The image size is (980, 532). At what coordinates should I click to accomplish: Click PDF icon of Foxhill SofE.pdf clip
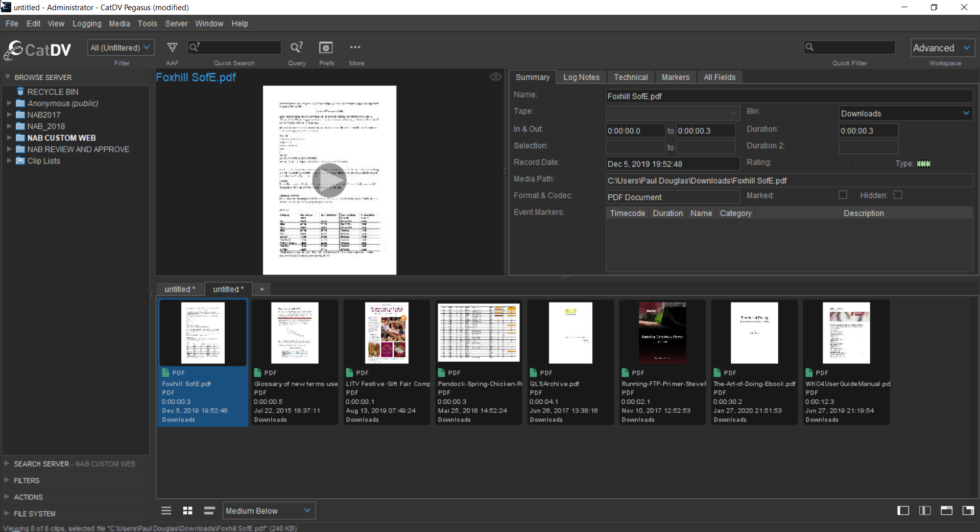click(165, 373)
